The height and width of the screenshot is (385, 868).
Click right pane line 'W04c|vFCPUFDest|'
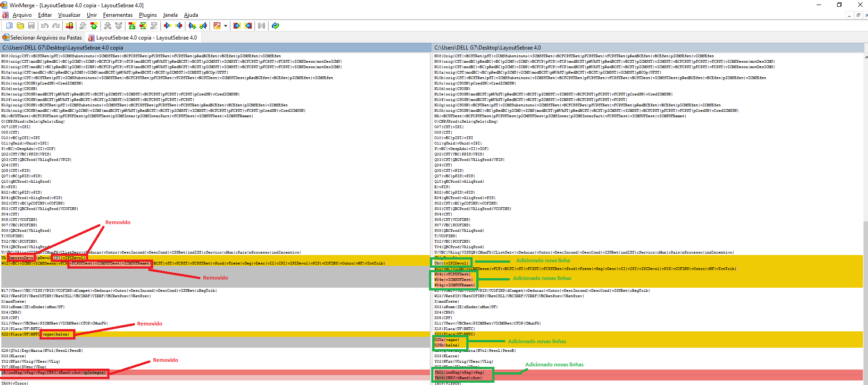point(452,274)
